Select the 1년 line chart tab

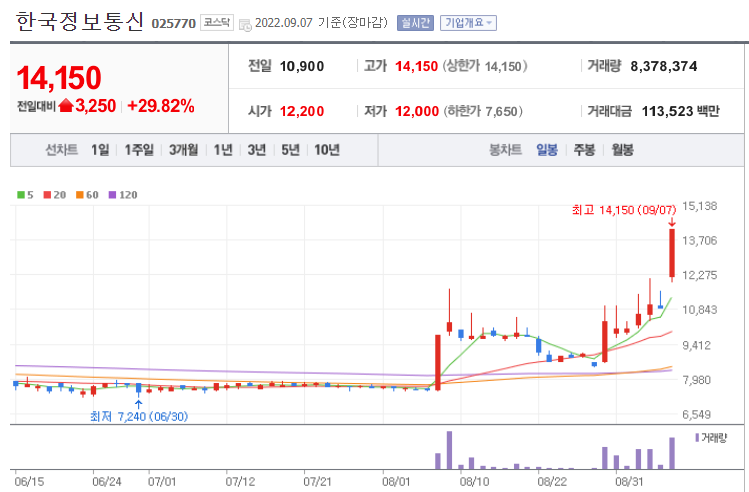pyautogui.click(x=223, y=150)
